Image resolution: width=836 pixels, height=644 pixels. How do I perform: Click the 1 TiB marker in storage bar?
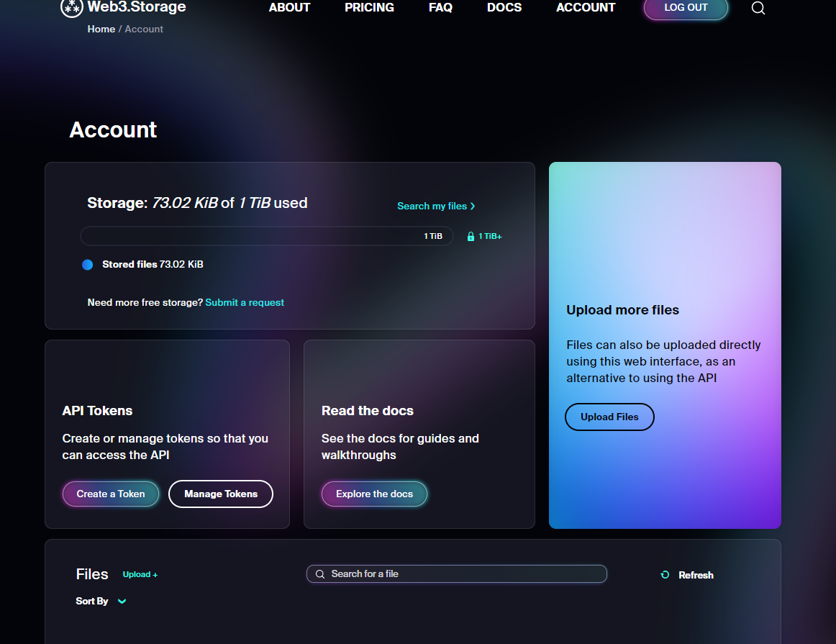[x=433, y=236]
